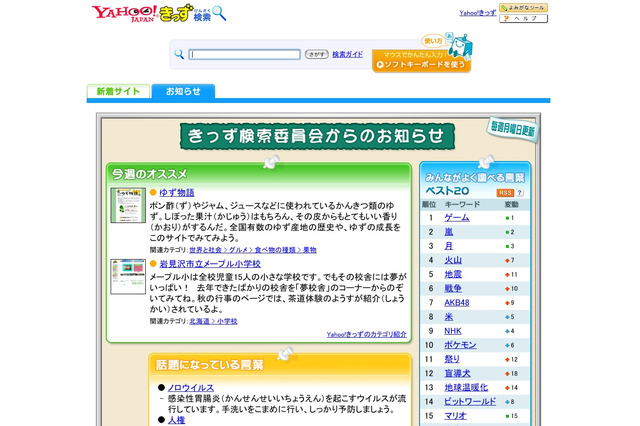Select ranking keyword 戦争
The width and height of the screenshot is (640, 426).
453,288
